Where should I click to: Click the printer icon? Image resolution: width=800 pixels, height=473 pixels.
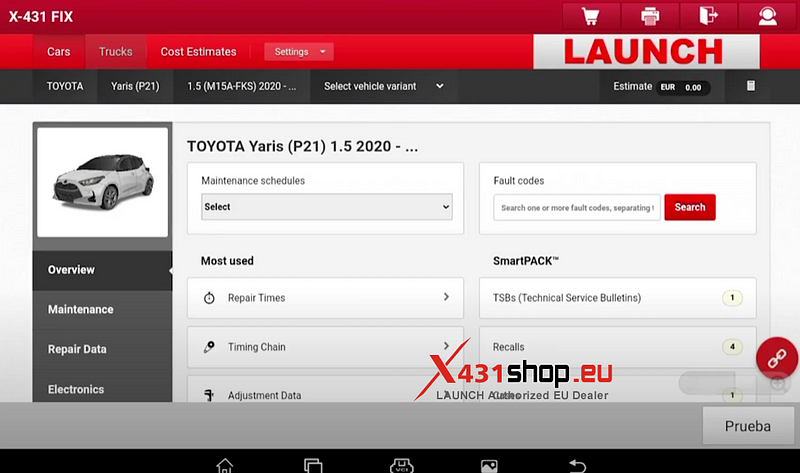tap(649, 16)
